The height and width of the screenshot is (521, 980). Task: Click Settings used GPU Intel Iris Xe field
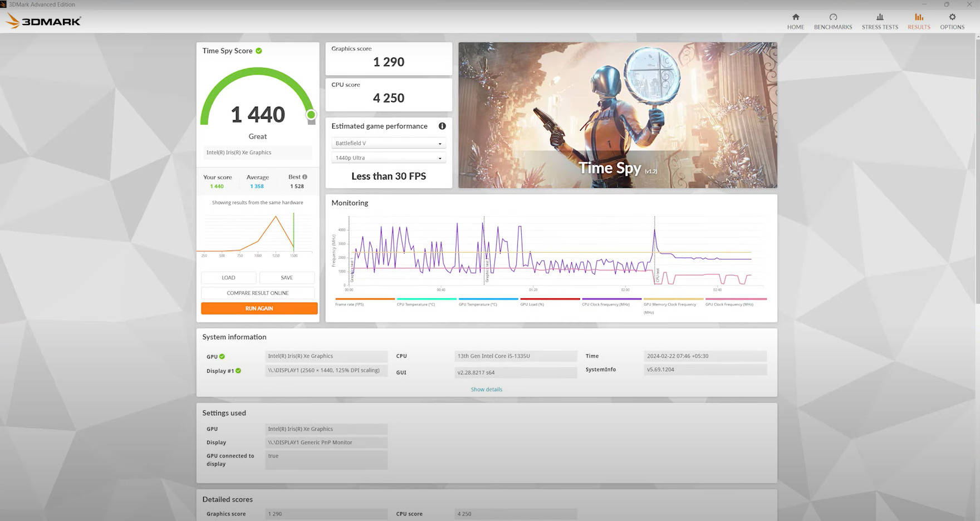(326, 429)
